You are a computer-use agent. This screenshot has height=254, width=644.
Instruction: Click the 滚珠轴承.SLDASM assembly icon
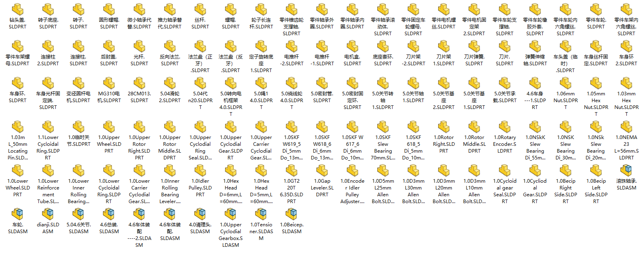[626, 171]
